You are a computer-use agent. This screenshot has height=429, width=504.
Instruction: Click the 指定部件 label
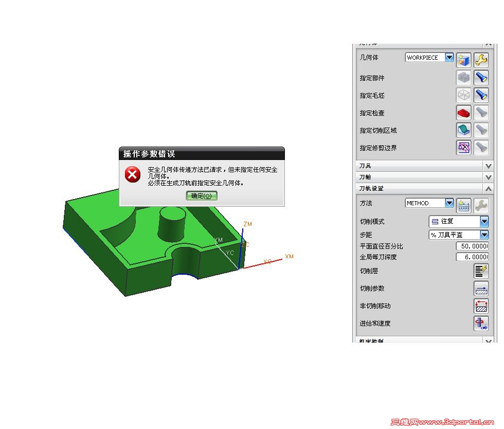pos(372,78)
